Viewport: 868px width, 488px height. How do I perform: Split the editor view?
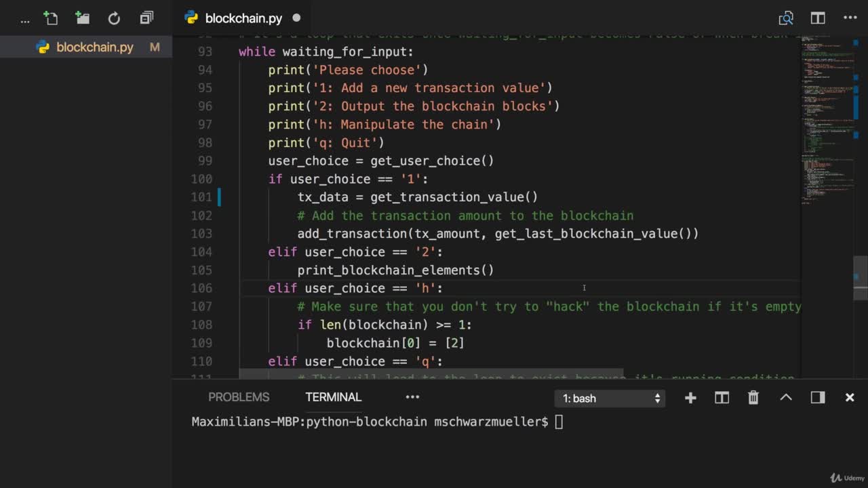[x=818, y=18]
